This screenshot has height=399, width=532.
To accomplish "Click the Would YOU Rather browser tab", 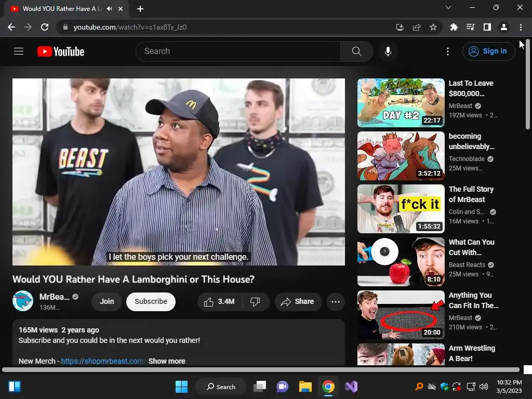I will pyautogui.click(x=66, y=9).
